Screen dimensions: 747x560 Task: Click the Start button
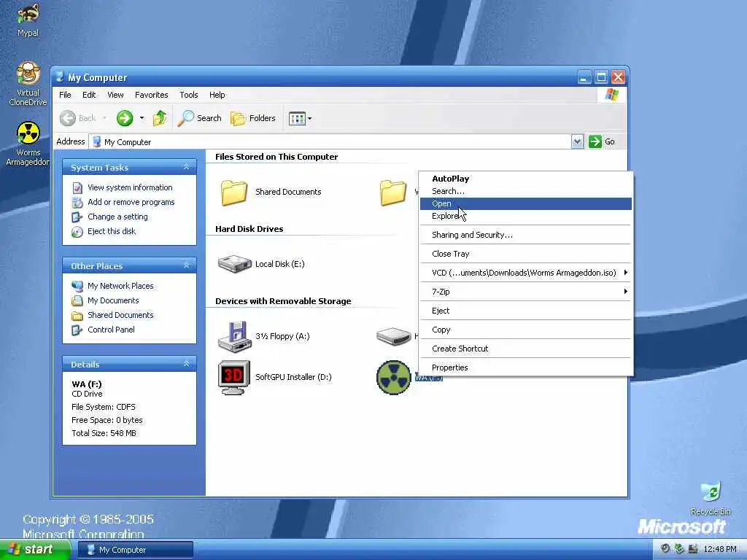(34, 550)
